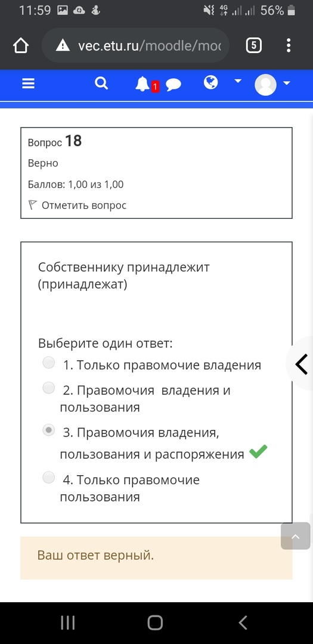Open the browser three-dot menu
Viewport: 313px width, 644px height.
[289, 45]
